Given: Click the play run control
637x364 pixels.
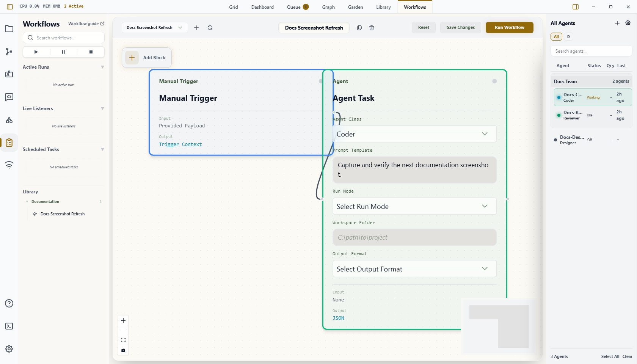Looking at the screenshot, I should pyautogui.click(x=36, y=52).
